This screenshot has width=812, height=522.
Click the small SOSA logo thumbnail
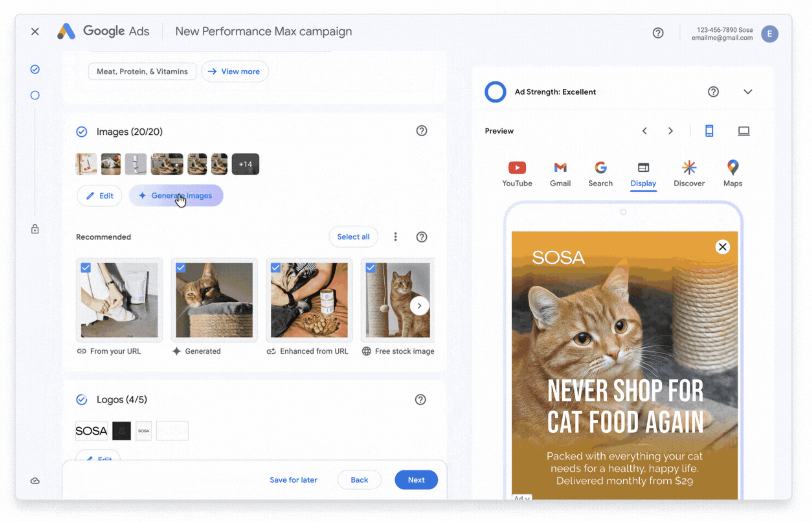pyautogui.click(x=144, y=431)
